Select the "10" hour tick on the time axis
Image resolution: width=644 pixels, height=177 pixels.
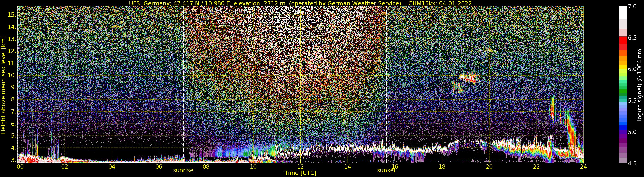point(253,166)
